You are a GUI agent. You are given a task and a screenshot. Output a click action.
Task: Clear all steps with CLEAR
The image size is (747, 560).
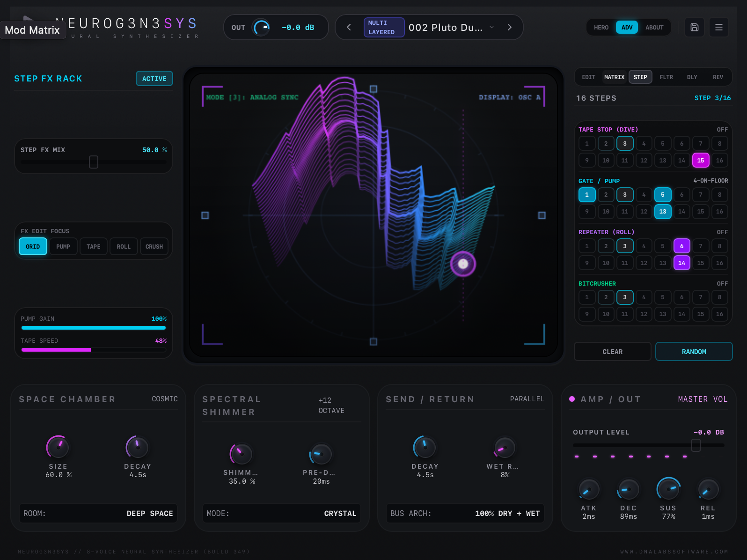612,352
